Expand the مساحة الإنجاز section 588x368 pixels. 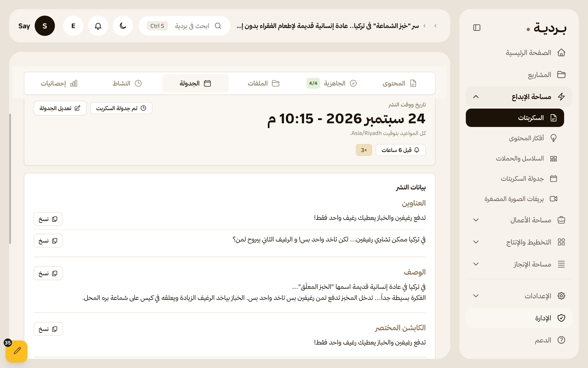click(519, 264)
